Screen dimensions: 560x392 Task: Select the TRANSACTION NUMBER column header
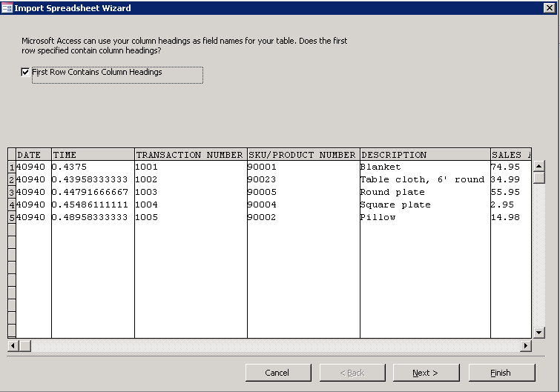coord(191,155)
